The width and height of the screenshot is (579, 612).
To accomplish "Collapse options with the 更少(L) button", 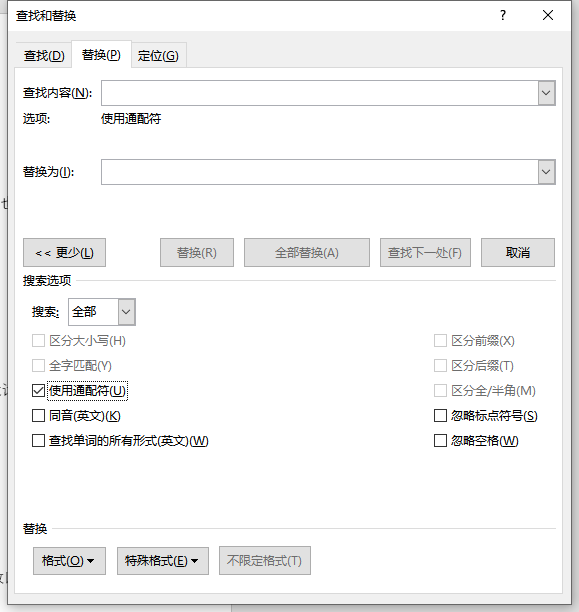I will 64,253.
